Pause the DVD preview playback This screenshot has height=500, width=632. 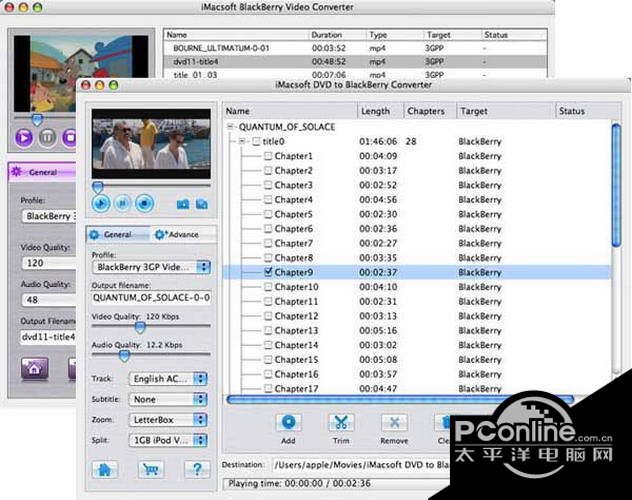[123, 203]
